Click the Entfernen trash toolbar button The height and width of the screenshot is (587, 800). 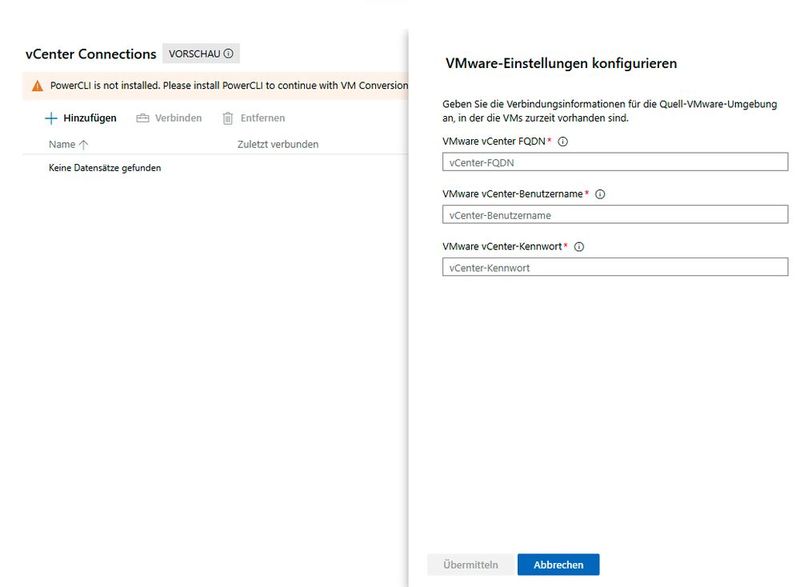[254, 118]
